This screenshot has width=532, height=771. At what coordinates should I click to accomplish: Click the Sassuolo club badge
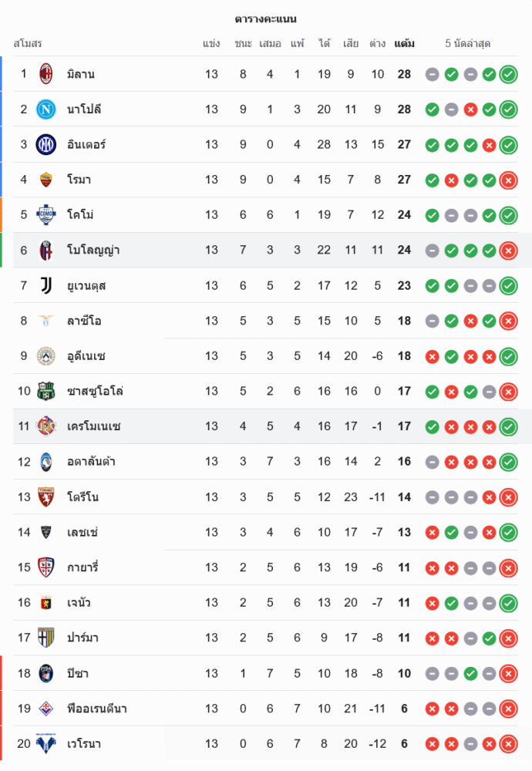[46, 391]
